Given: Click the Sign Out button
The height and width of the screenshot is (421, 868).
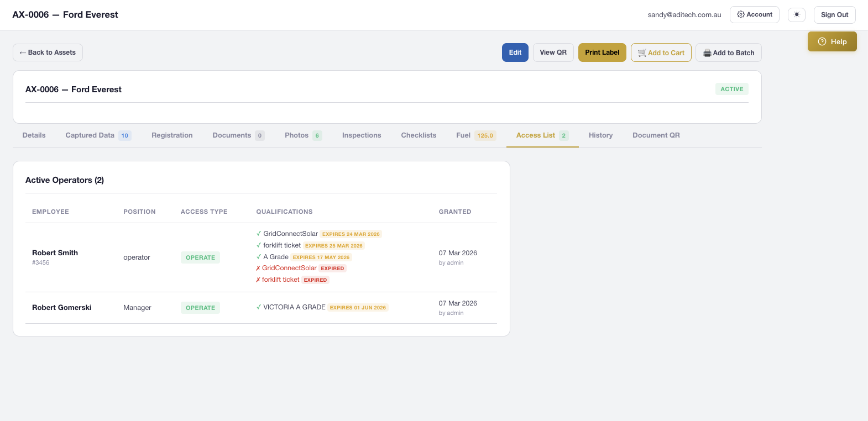Looking at the screenshot, I should (x=834, y=15).
